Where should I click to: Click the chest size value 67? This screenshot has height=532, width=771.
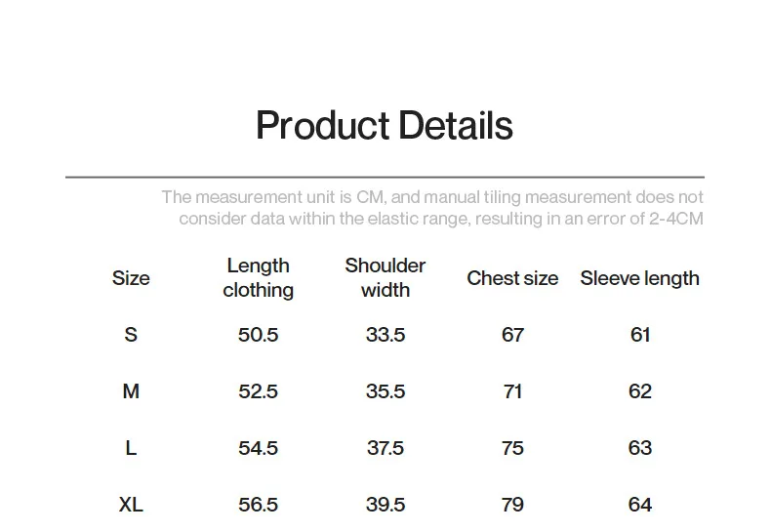pyautogui.click(x=512, y=335)
